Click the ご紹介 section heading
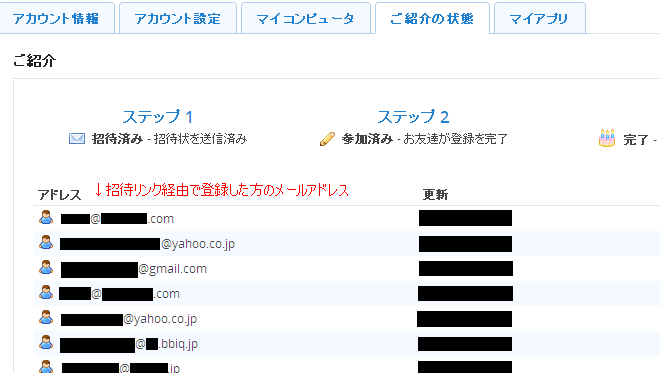The image size is (660, 373). tap(35, 61)
